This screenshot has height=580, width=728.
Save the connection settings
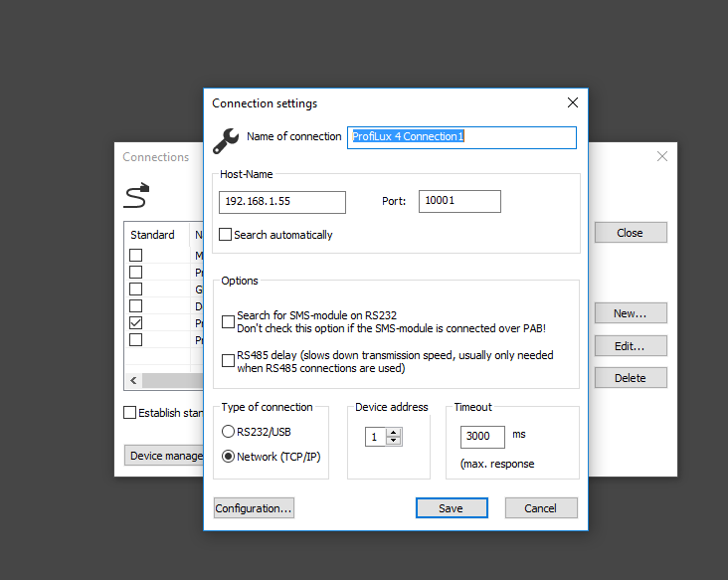coord(452,508)
